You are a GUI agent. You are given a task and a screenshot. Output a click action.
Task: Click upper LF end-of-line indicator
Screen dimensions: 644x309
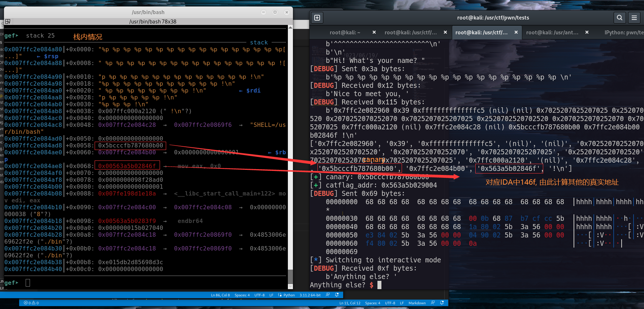pos(271,295)
